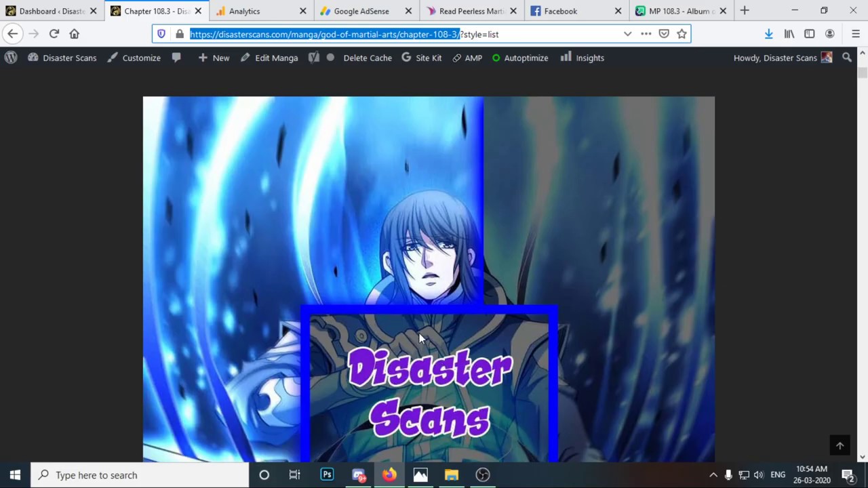The height and width of the screenshot is (488, 868).
Task: Open the Photos app taskbar icon
Action: [420, 475]
